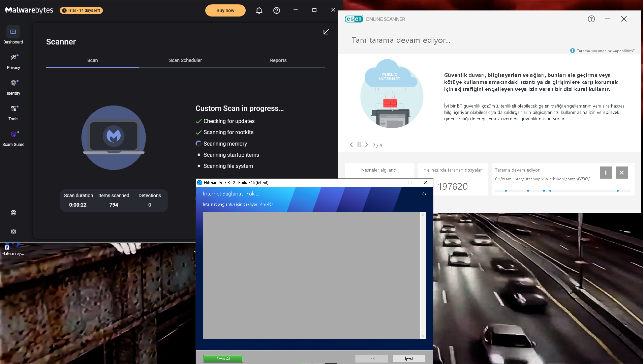Click the scanned files count 197820

(453, 186)
